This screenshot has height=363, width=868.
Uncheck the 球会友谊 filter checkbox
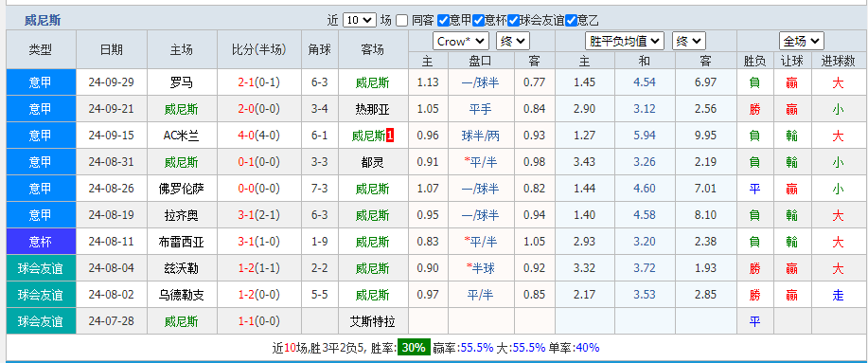point(513,21)
